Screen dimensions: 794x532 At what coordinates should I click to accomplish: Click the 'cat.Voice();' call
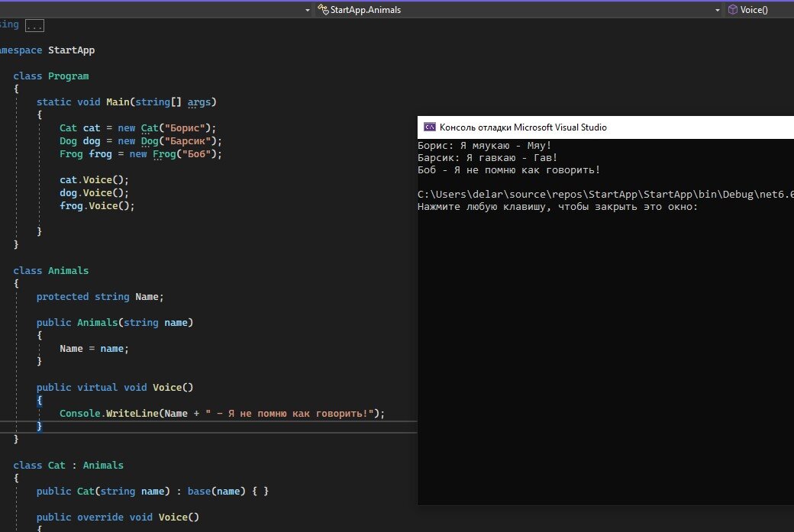94,180
